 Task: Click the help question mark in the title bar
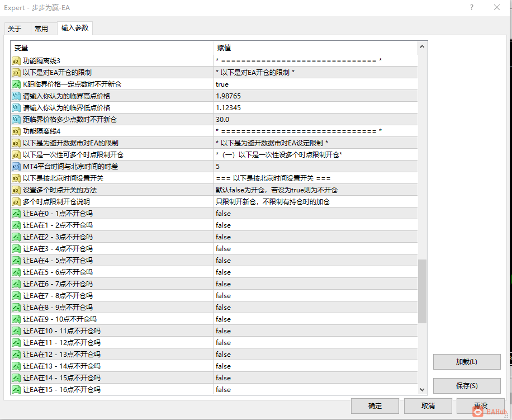click(x=472, y=7)
